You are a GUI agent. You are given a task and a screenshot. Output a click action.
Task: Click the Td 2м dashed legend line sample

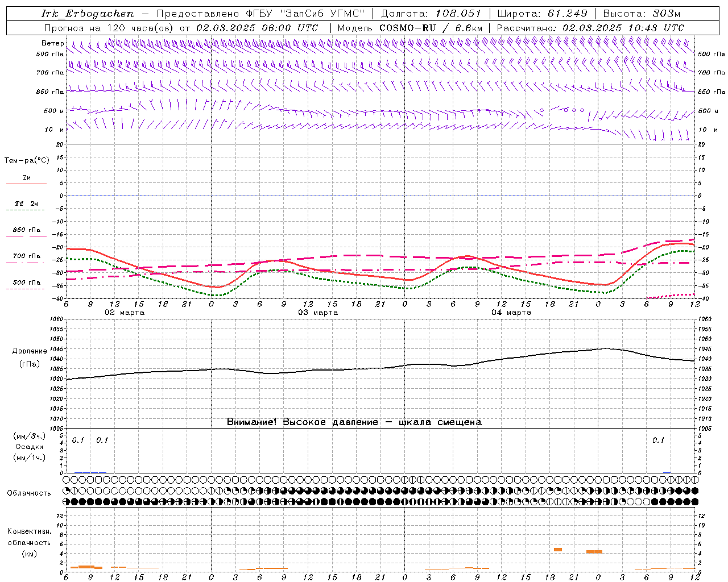coord(25,210)
